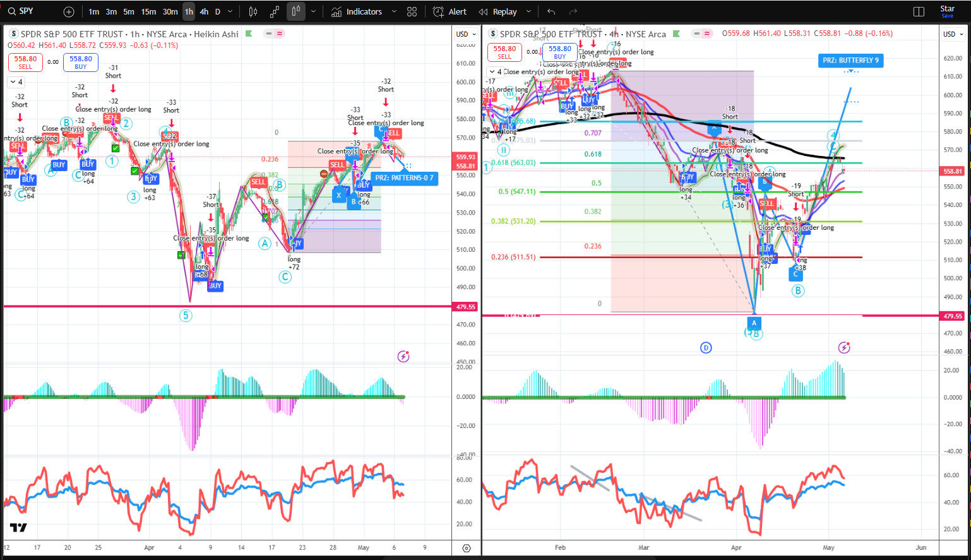The image size is (971, 560).
Task: Click the 558.81 last price label on the 4h scale
Action: tap(953, 171)
